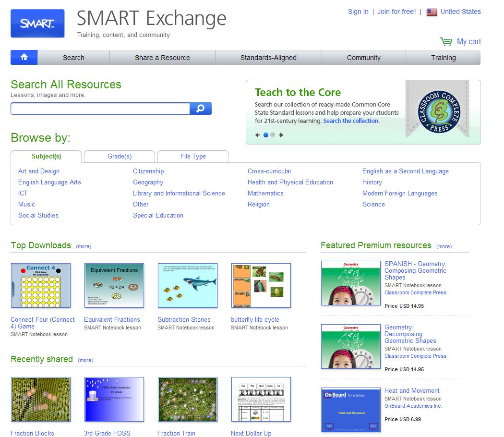Expand more Featured Premium resources
Image resolution: width=504 pixels, height=437 pixels.
click(x=444, y=246)
